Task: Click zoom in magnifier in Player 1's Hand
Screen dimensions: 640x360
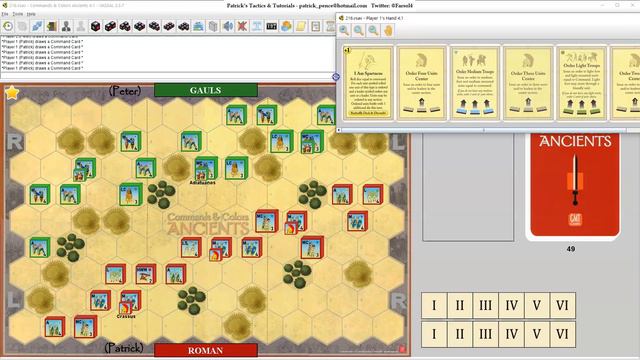Action: (x=344, y=30)
